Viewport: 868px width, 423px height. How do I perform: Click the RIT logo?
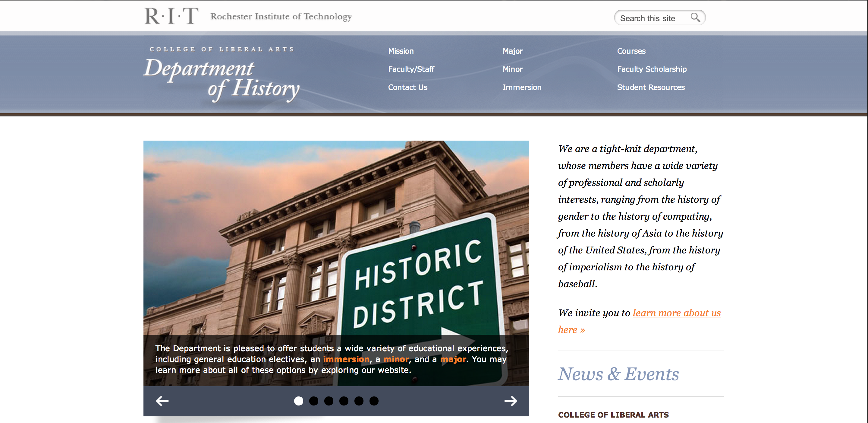click(171, 16)
